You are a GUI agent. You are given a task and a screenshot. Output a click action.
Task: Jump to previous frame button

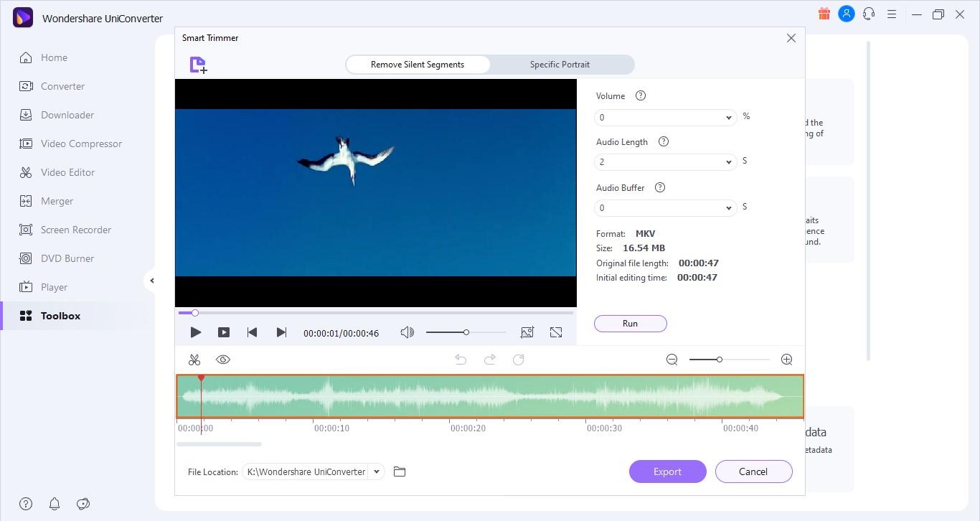252,332
